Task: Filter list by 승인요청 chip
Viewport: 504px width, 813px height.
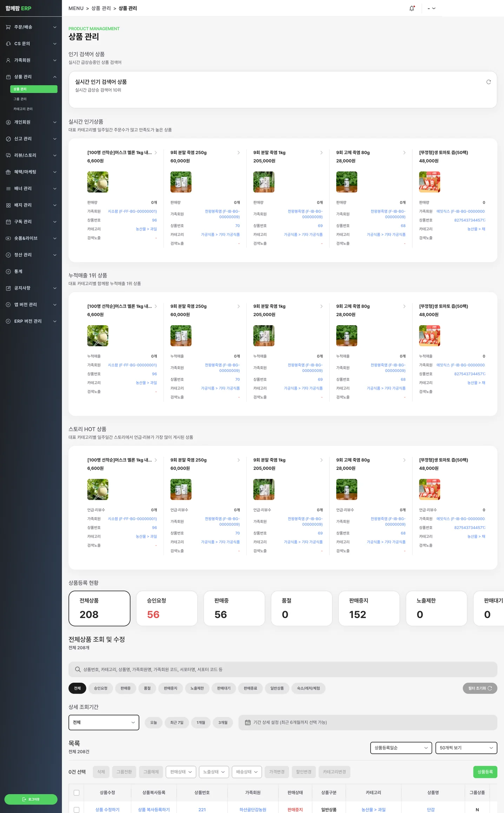Action: (101, 688)
